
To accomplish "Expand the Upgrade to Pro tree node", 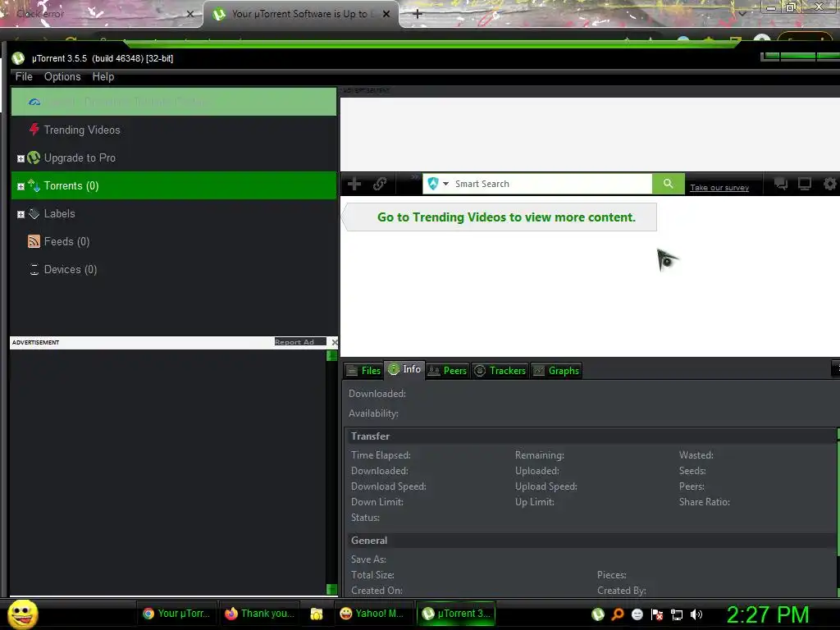I will [21, 158].
